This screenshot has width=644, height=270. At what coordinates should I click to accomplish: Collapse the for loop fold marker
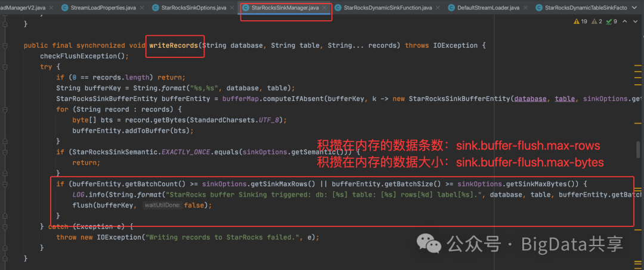[5, 110]
